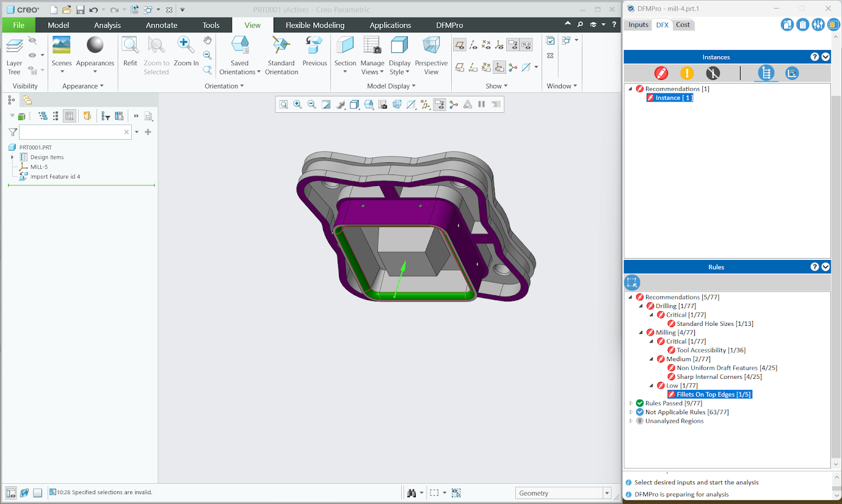Open the Cost tab in DFMPro
The width and height of the screenshot is (842, 504).
(683, 24)
